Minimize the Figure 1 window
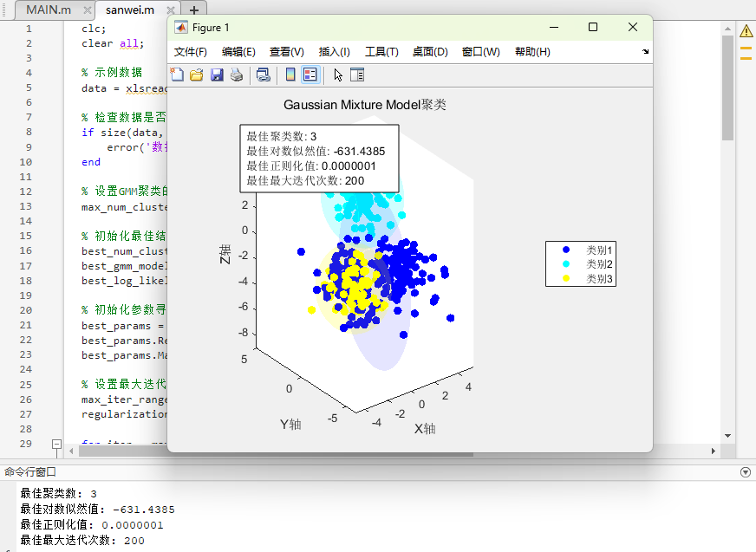This screenshot has width=756, height=552. coord(554,27)
